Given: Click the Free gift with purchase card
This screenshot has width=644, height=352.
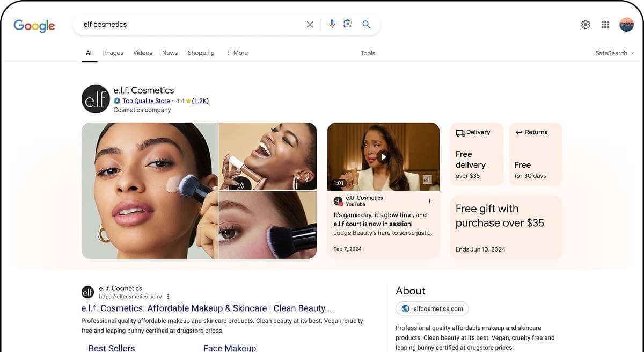Looking at the screenshot, I should tap(506, 227).
